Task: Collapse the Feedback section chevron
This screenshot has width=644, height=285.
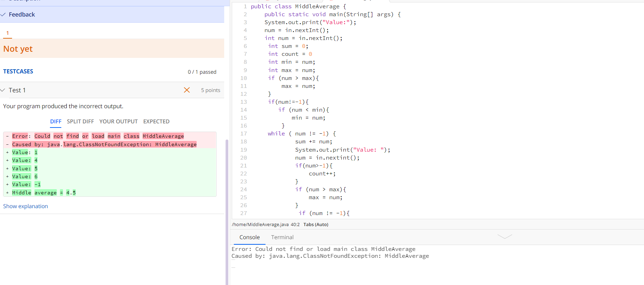Action: (x=3, y=14)
